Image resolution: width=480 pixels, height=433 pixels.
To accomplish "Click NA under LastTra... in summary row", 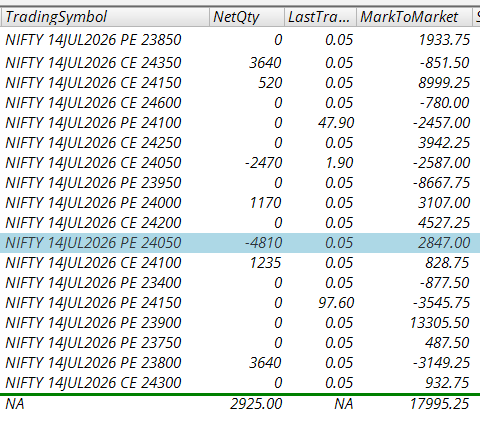I will coord(344,404).
